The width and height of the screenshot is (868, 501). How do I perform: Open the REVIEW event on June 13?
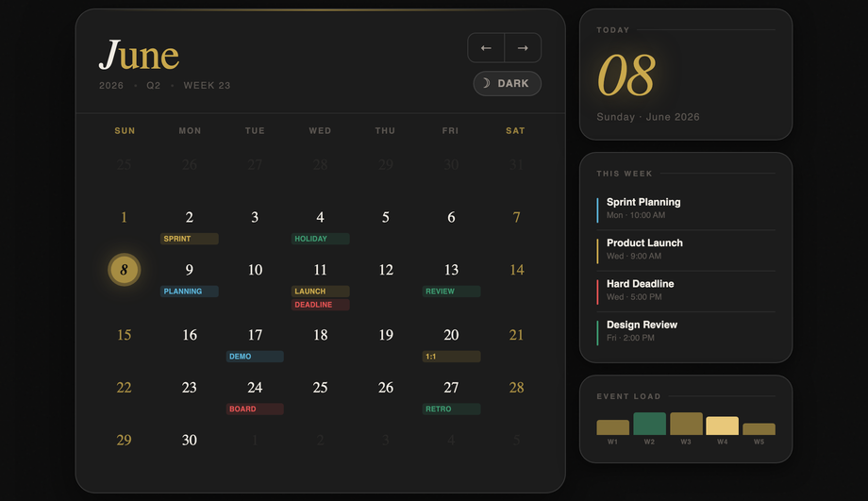pyautogui.click(x=451, y=292)
